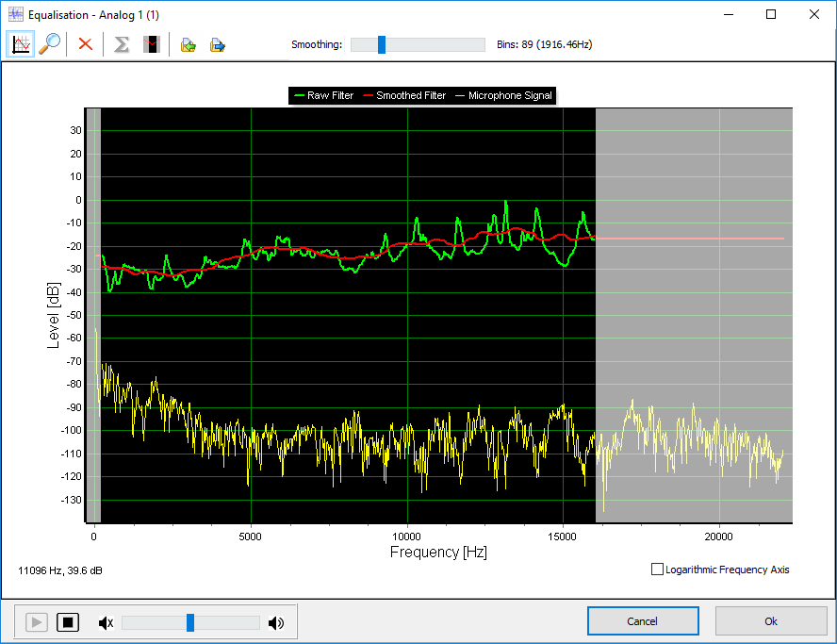The image size is (837, 644).
Task: Click the grey upper band region of the plot
Action: click(694, 315)
